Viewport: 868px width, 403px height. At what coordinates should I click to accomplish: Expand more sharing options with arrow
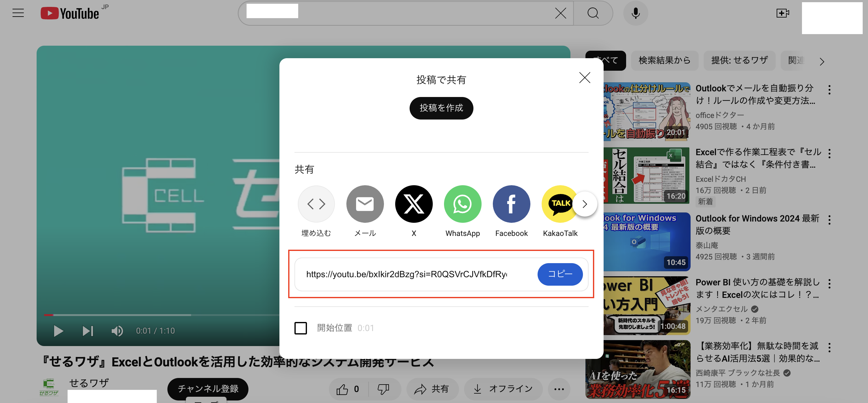[585, 204]
